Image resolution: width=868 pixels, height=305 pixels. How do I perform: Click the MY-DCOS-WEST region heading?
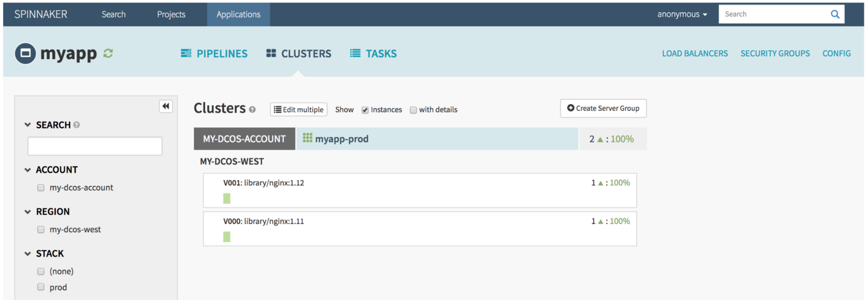(x=232, y=161)
